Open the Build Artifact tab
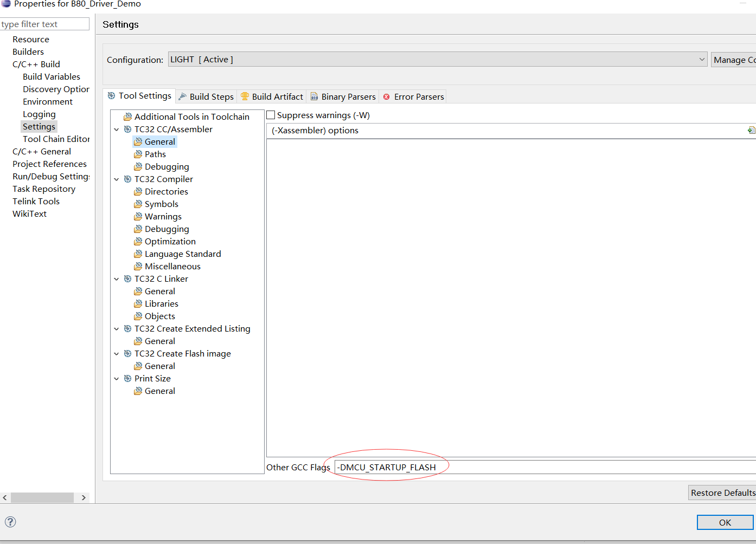Screen dimensions: 756x544 tap(272, 96)
